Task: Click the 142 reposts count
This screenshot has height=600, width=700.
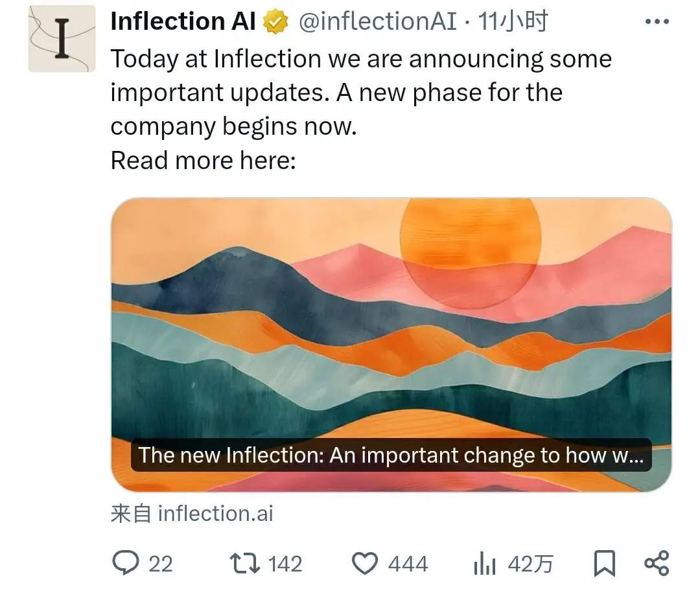Action: pyautogui.click(x=285, y=564)
